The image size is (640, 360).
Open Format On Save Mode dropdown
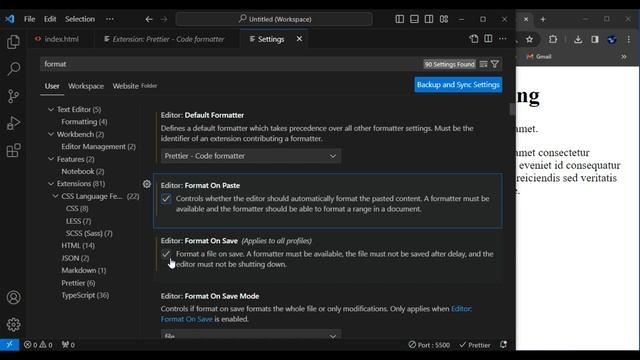(251, 335)
